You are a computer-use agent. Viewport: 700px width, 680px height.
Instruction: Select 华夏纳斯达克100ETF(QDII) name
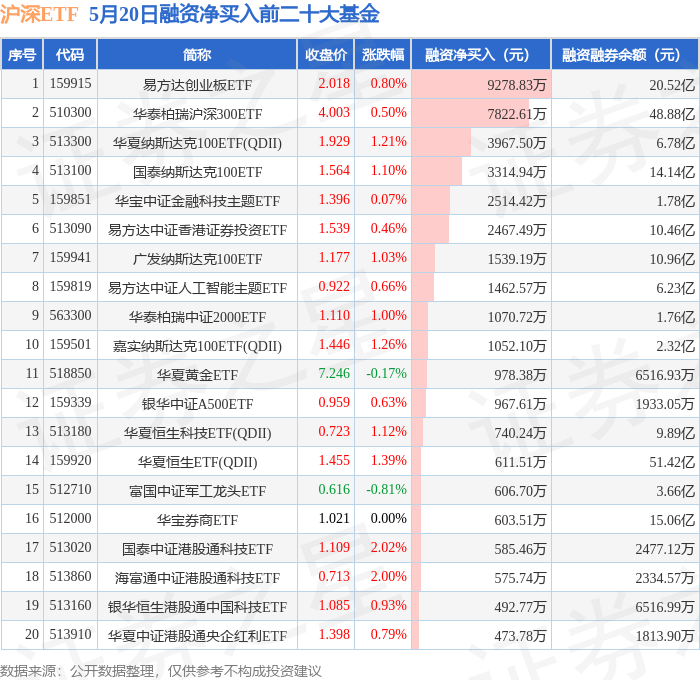coord(197,143)
